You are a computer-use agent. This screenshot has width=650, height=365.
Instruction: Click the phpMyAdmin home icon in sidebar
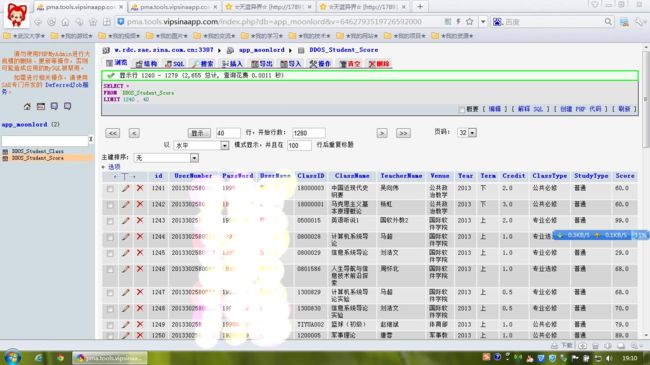click(27, 107)
